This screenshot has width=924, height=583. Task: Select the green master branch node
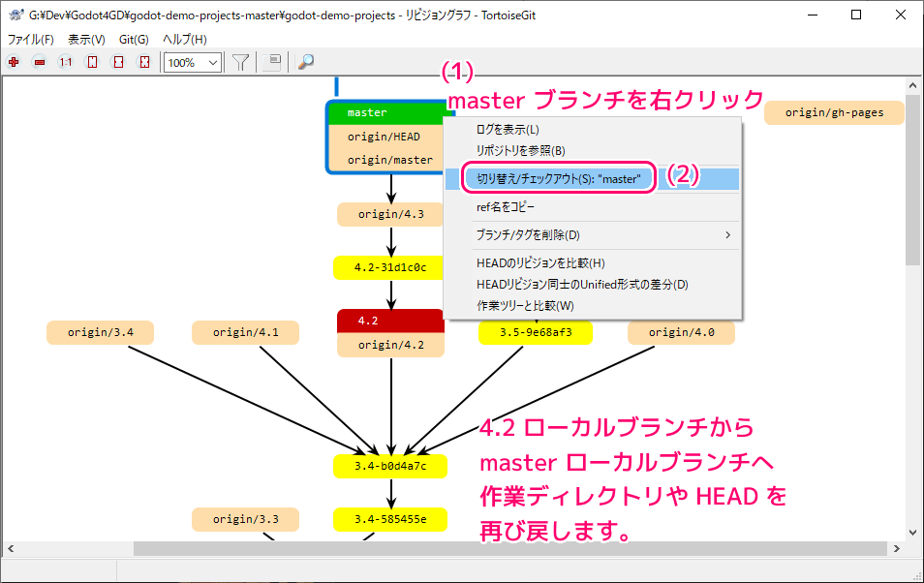[386, 112]
